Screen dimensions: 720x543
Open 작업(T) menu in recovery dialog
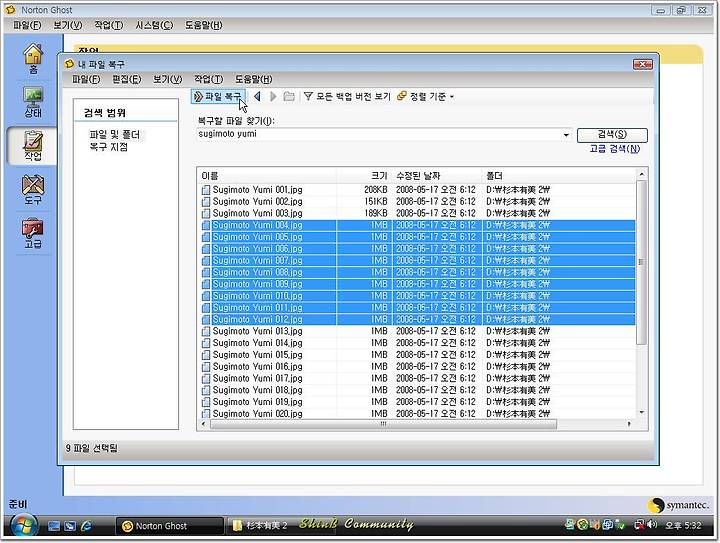point(208,79)
